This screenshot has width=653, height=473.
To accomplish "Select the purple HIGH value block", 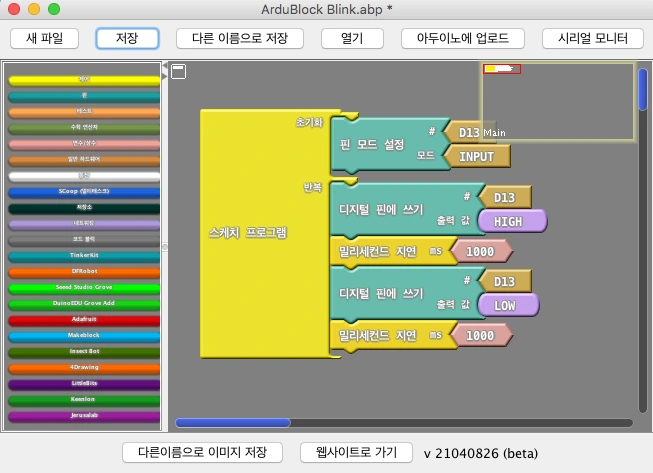I will coord(512,221).
